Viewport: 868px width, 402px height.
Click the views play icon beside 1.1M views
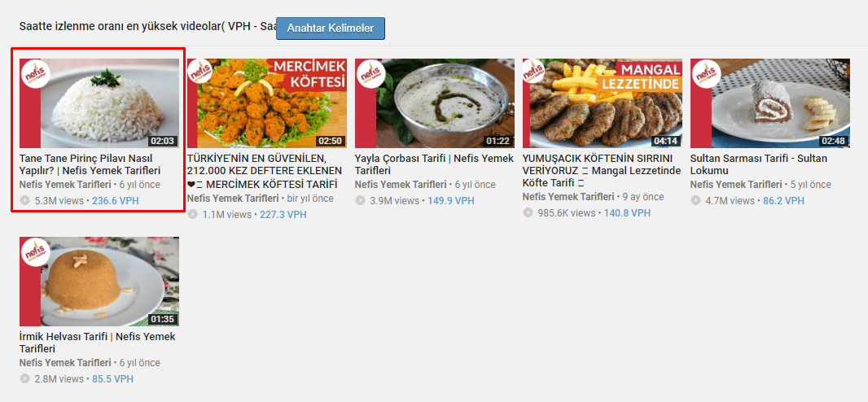192,215
